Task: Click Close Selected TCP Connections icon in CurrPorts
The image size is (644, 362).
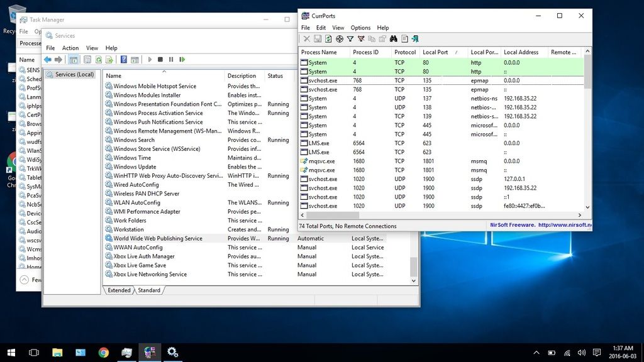Action: click(306, 38)
